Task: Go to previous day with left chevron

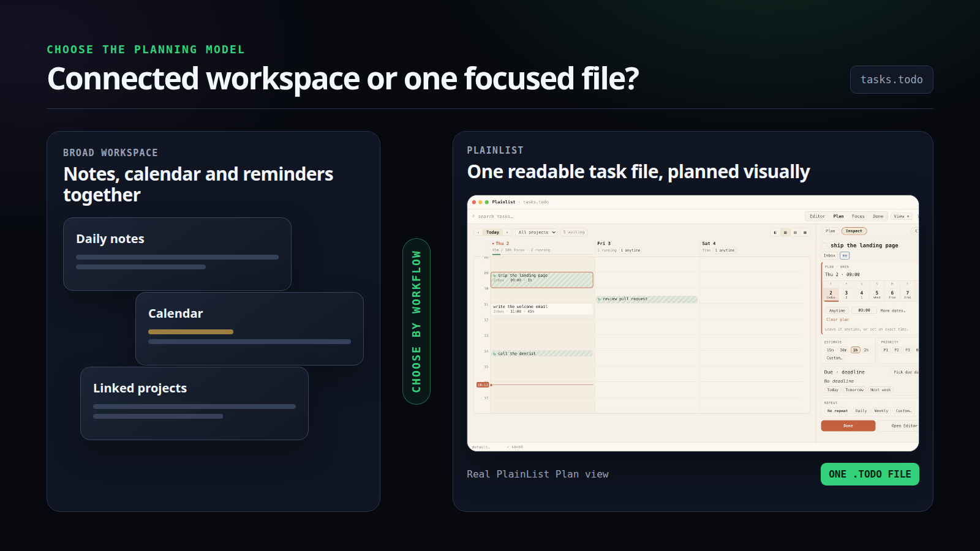Action: (x=478, y=232)
